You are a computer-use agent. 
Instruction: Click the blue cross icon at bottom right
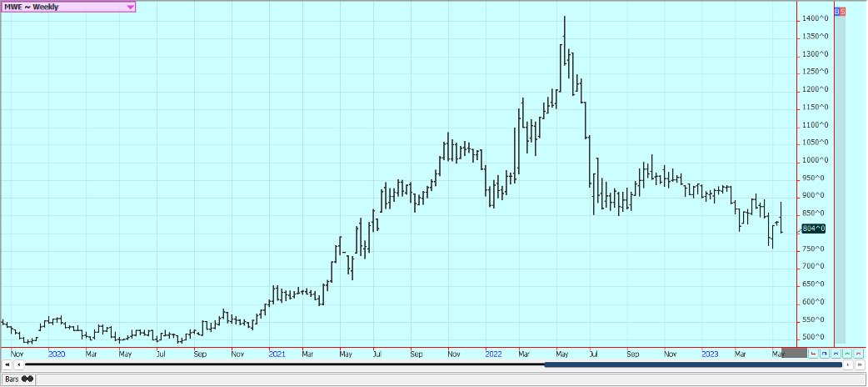pos(836,354)
